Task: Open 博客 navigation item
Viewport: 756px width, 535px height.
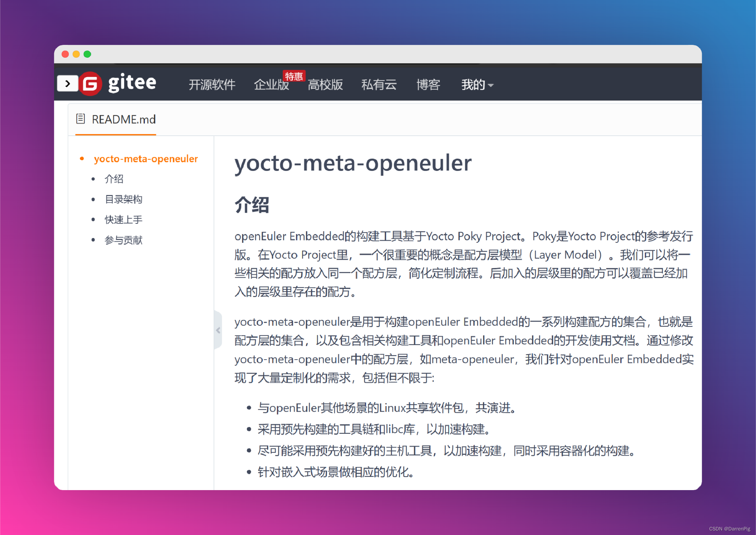Action: (x=428, y=85)
